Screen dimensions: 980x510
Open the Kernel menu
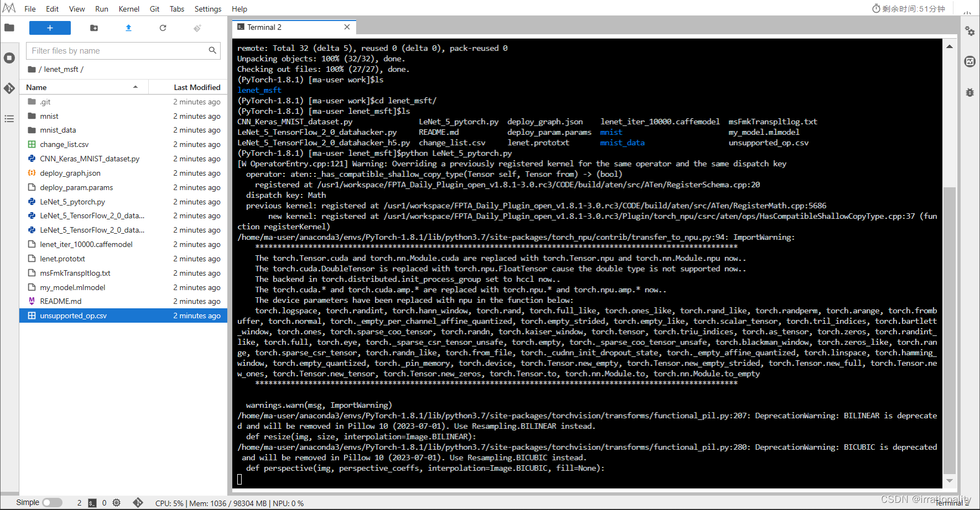point(129,9)
